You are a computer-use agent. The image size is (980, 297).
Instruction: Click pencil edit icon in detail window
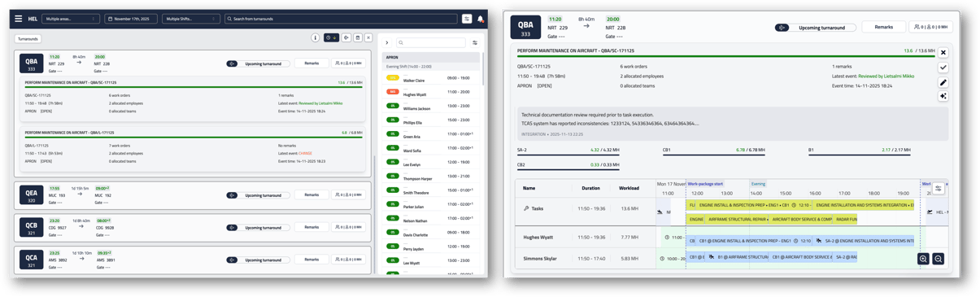pos(943,82)
